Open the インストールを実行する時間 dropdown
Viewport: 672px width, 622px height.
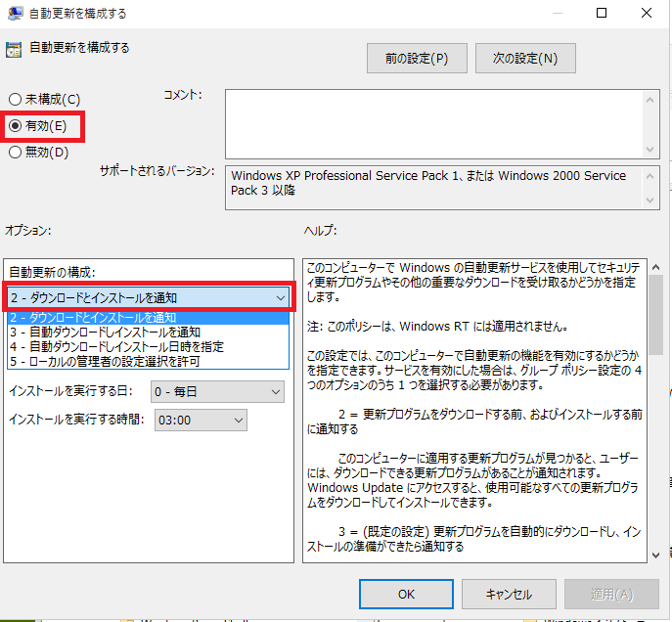200,420
